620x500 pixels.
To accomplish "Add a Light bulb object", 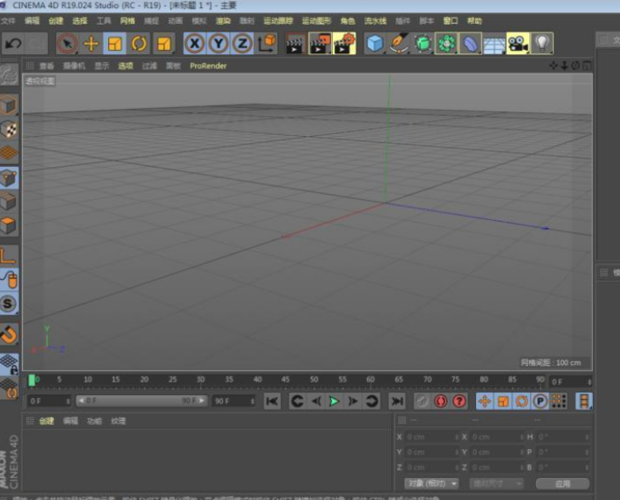I will click(x=542, y=43).
